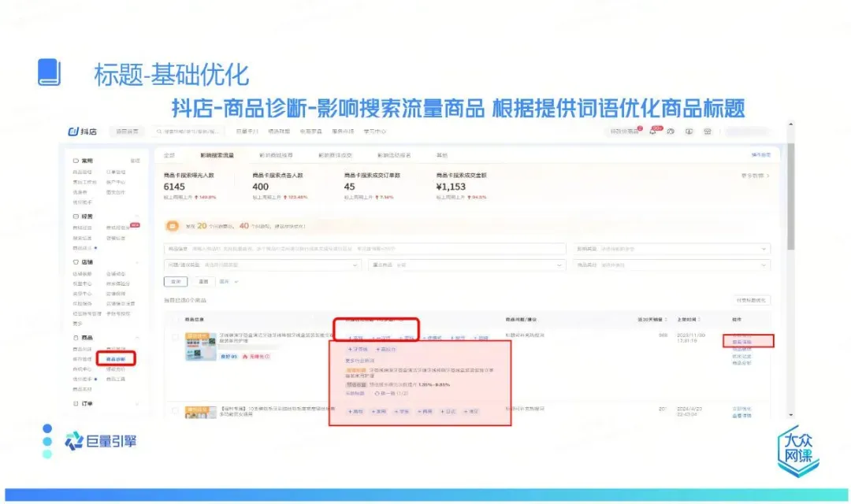Switch to the 影响商城推荐 tab
The height and width of the screenshot is (504, 851).
tap(276, 155)
